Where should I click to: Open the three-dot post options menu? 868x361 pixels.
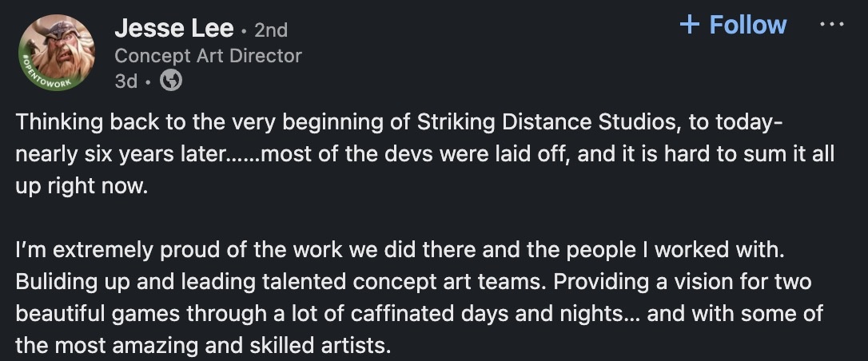(831, 25)
